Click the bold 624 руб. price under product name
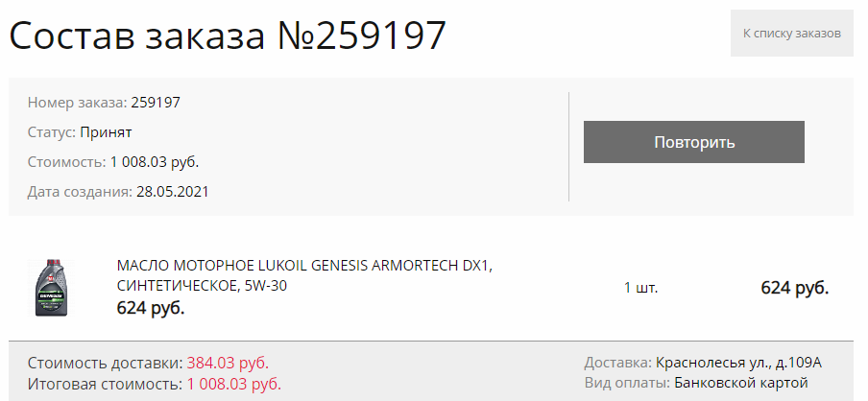Image resolution: width=868 pixels, height=401 pixels. [151, 308]
